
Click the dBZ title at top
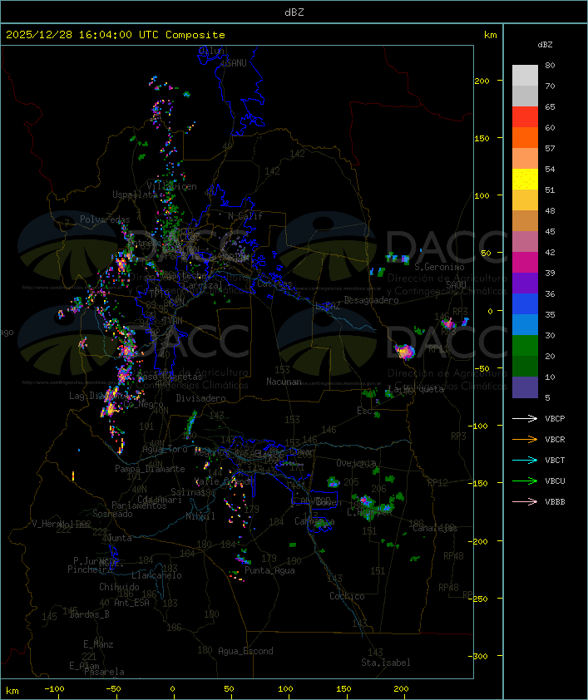(x=294, y=12)
